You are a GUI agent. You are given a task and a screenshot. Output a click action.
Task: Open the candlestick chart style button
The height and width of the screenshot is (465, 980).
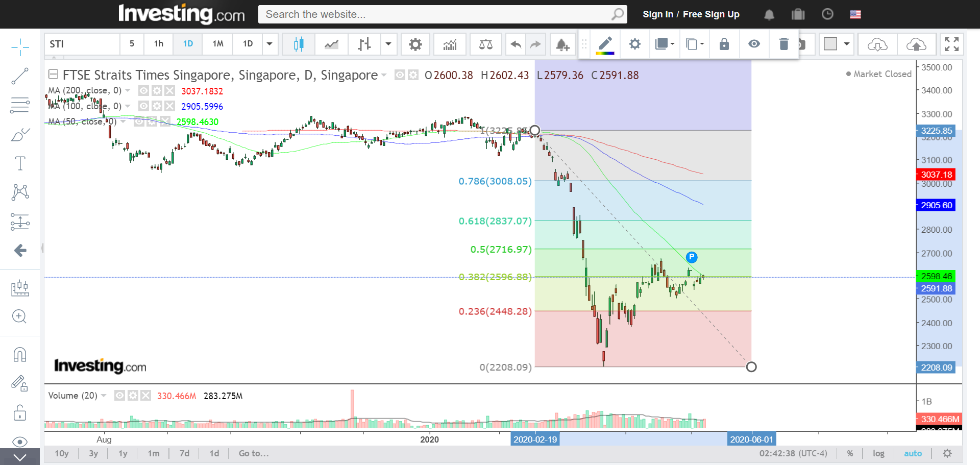tap(299, 44)
